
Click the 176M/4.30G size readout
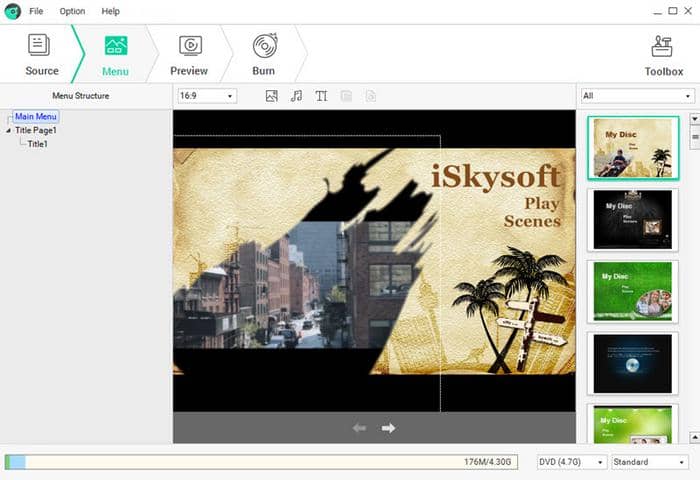click(x=488, y=462)
